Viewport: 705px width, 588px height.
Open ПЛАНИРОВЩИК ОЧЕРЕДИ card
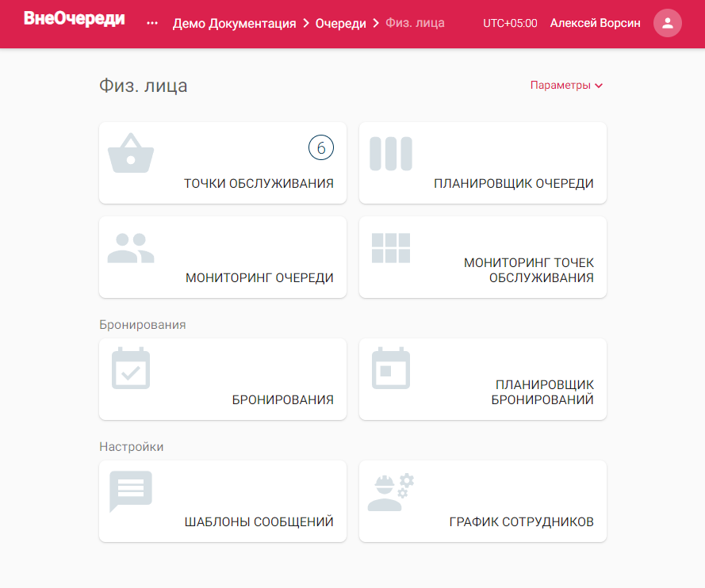(x=483, y=162)
